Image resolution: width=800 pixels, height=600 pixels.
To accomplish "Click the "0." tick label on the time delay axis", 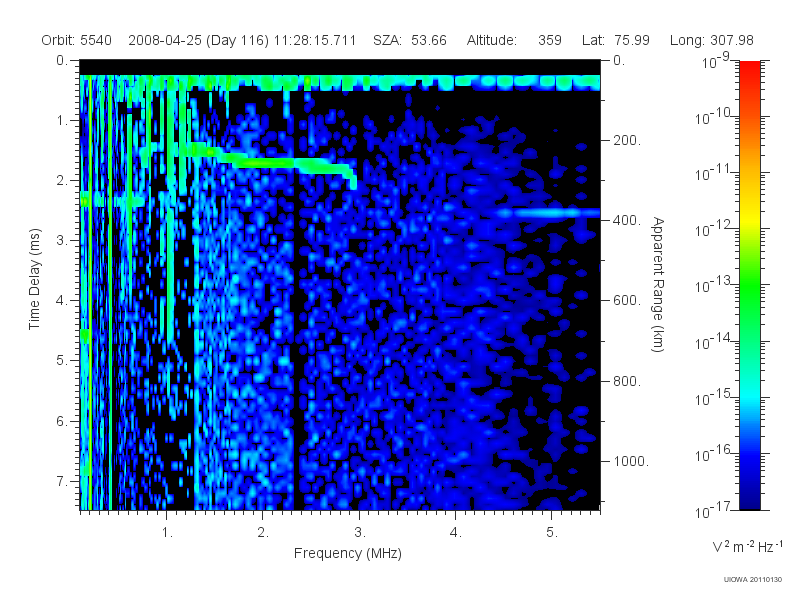I will pos(62,61).
